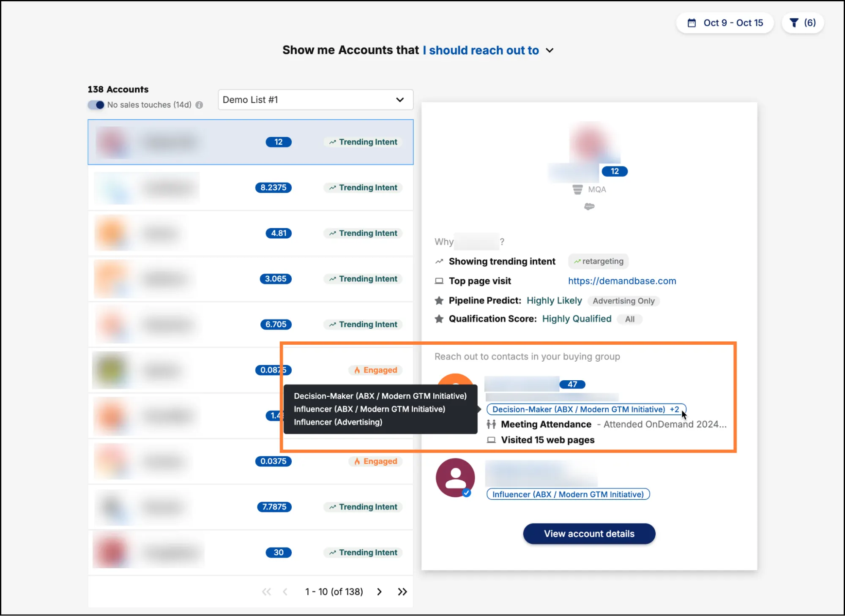Screen dimensions: 845x616
Task: Expand the +2 roles on Decision-Maker tag
Action: coord(674,409)
